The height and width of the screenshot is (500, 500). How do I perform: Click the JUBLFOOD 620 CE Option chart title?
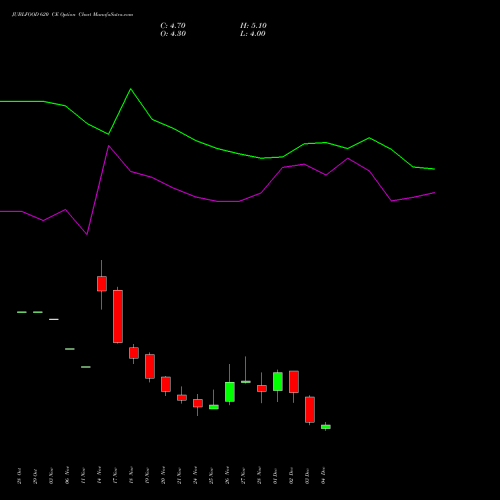pos(72,15)
